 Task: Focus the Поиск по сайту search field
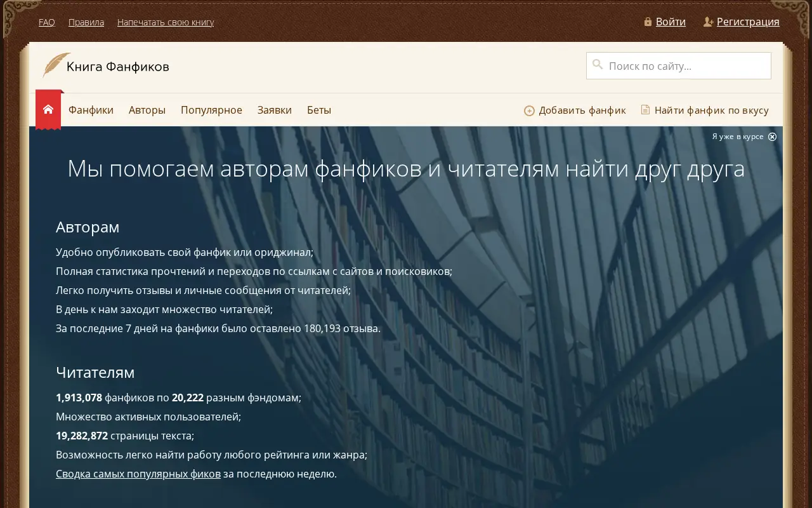click(x=679, y=65)
